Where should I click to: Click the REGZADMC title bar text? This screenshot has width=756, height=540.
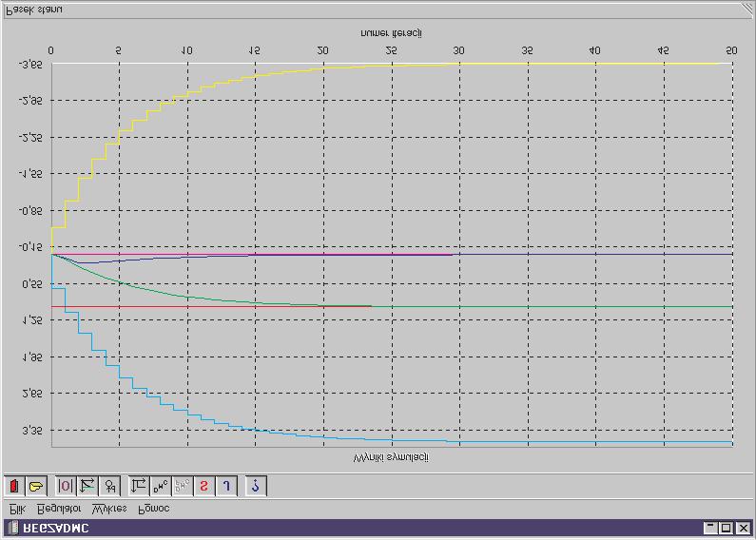point(56,529)
